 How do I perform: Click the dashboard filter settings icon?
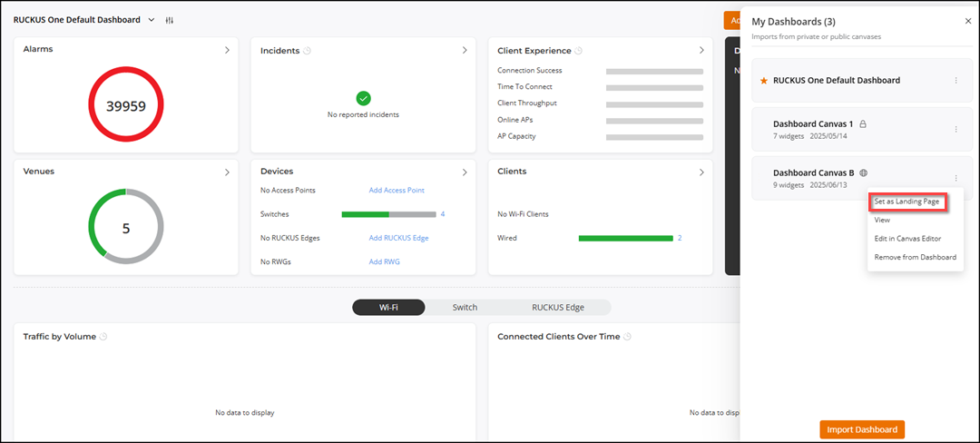tap(170, 20)
